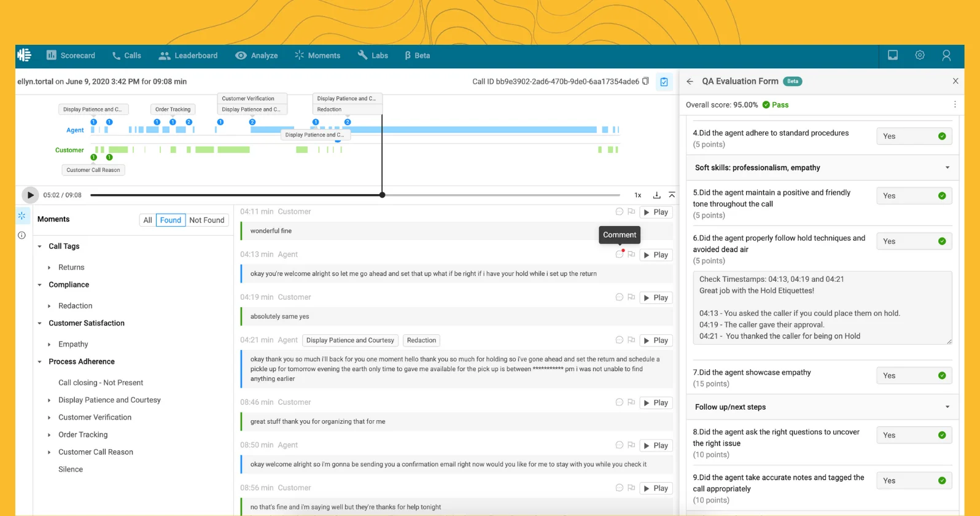Open the inbox icon in top bar
The image size is (980, 516).
click(x=893, y=55)
